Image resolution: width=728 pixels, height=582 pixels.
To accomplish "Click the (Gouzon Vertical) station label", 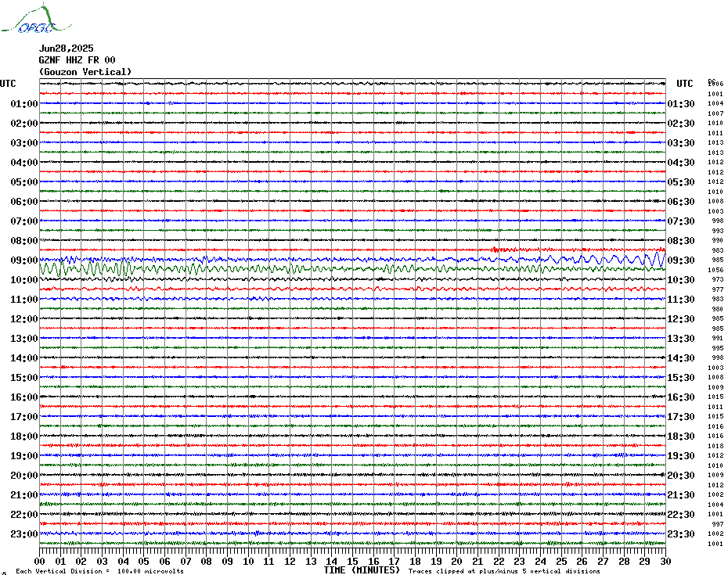I will (x=85, y=72).
